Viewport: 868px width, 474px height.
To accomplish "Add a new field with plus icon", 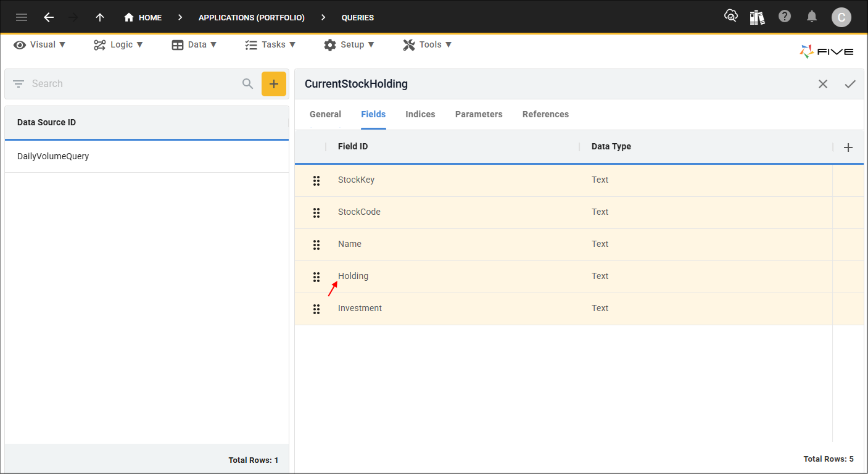I will click(x=848, y=147).
